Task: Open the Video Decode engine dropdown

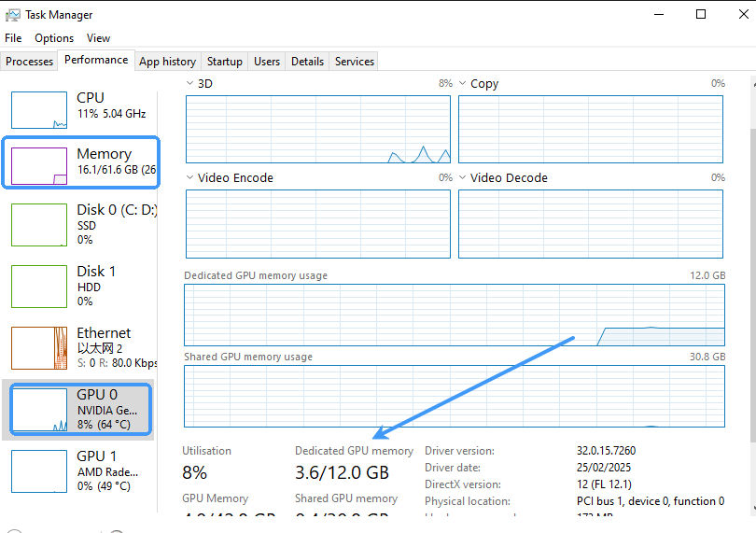Action: [x=463, y=178]
